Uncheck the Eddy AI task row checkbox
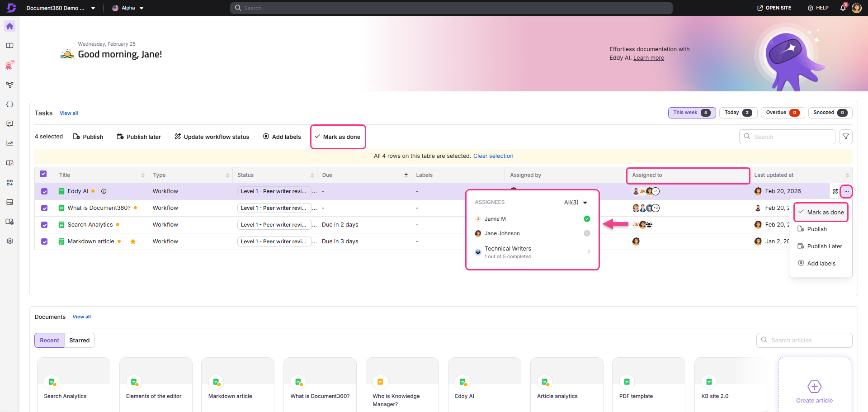868x412 pixels. pyautogui.click(x=44, y=191)
